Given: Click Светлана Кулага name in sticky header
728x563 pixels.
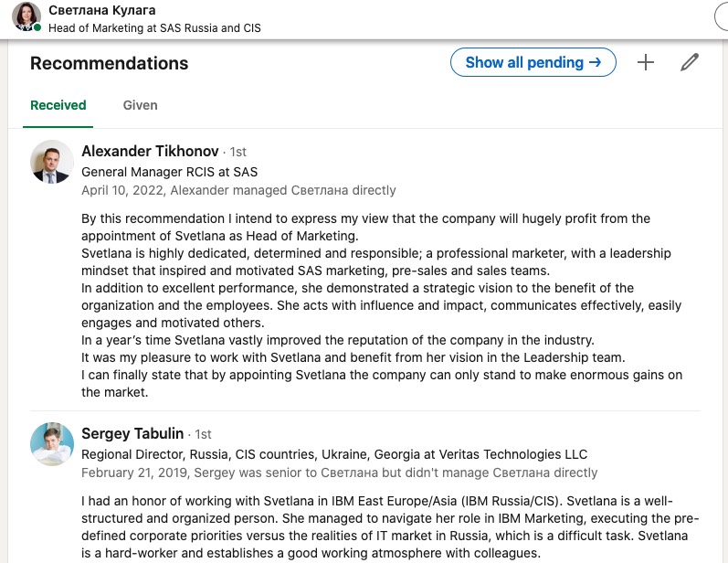Looking at the screenshot, I should [100, 10].
